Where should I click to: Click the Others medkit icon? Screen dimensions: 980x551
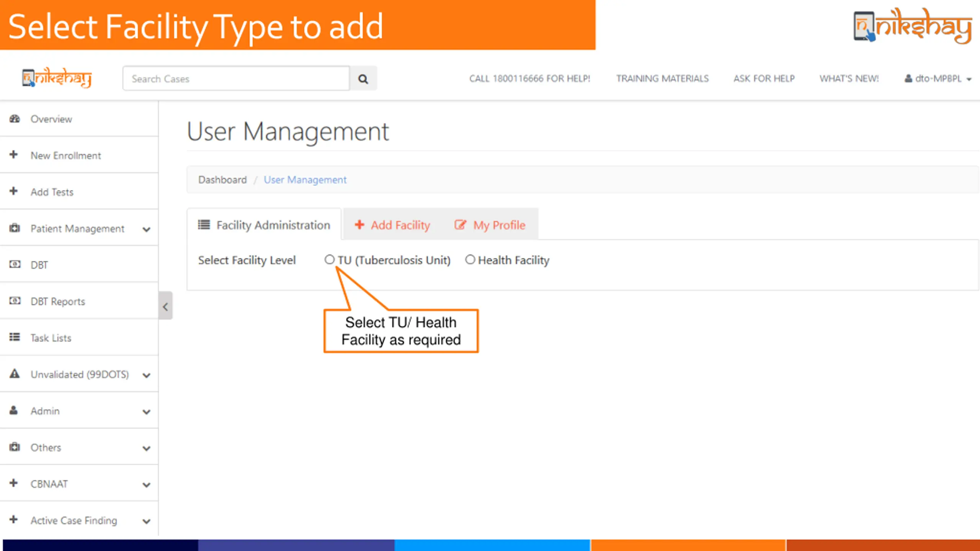pos(15,447)
